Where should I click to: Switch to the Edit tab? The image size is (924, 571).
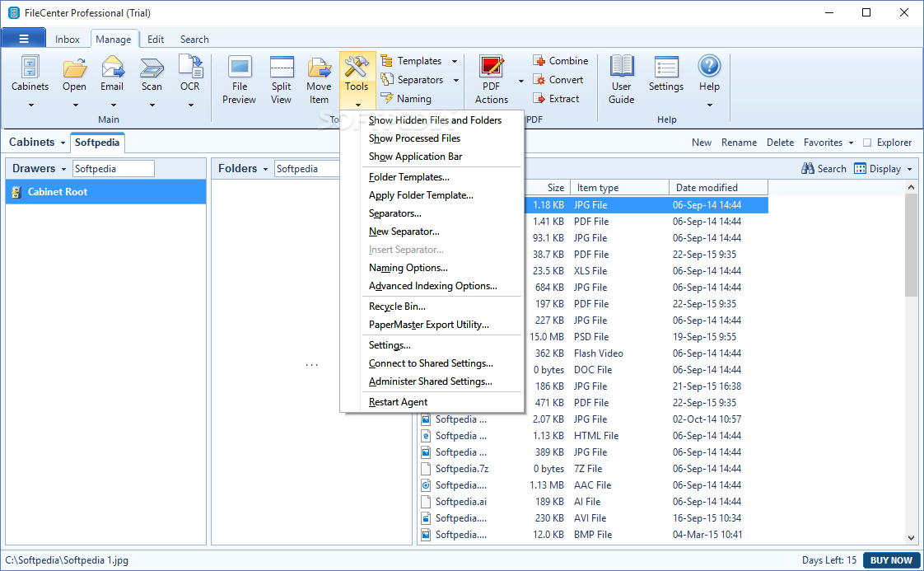click(x=156, y=40)
